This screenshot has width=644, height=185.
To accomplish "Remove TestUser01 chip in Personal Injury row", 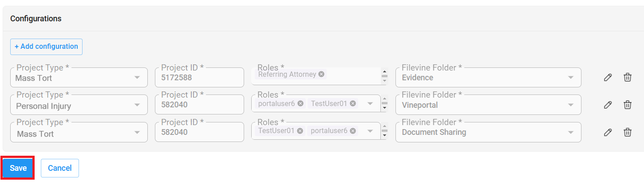I will click(x=353, y=103).
